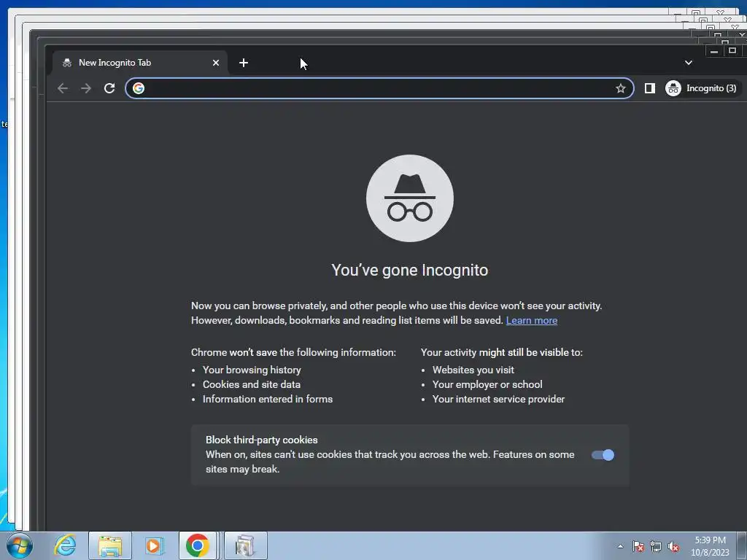Screen dimensions: 747x560
Task: Reload the page with the refresh icon
Action: (109, 88)
